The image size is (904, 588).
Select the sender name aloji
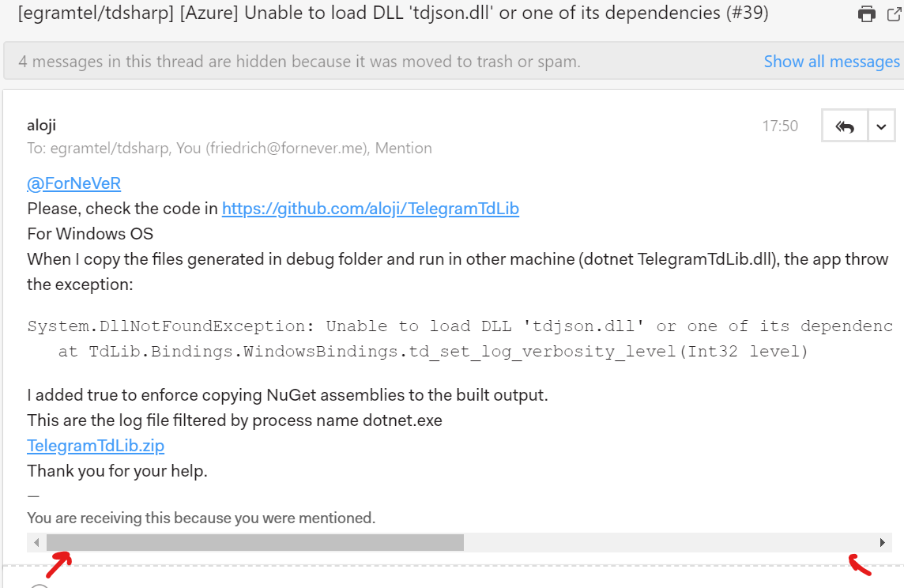coord(42,124)
